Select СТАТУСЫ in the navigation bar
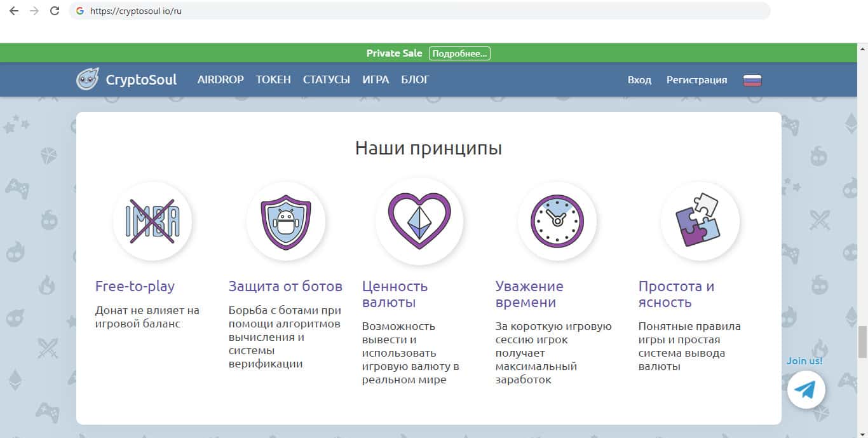 327,79
